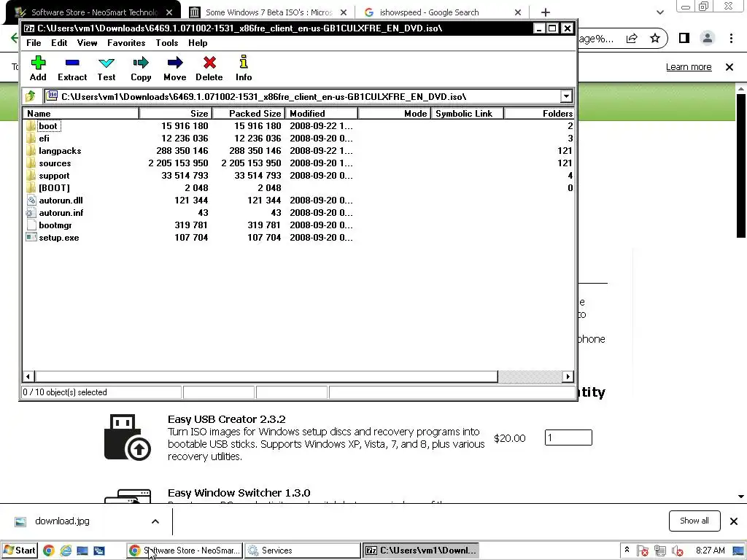Select the langpacks folder icon
This screenshot has width=747, height=560.
coord(31,151)
